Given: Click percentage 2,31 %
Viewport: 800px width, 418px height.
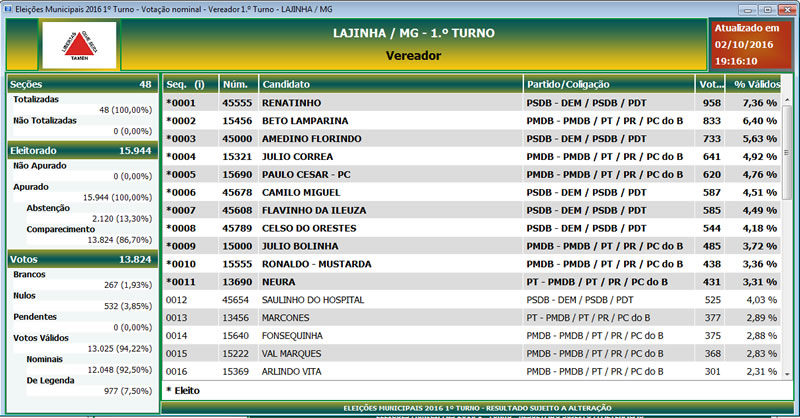Looking at the screenshot, I should tap(762, 371).
